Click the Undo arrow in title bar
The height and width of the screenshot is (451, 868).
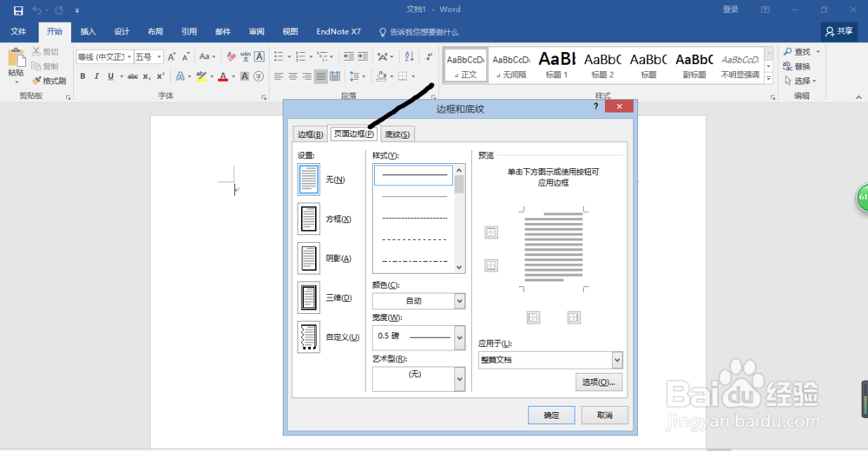37,10
